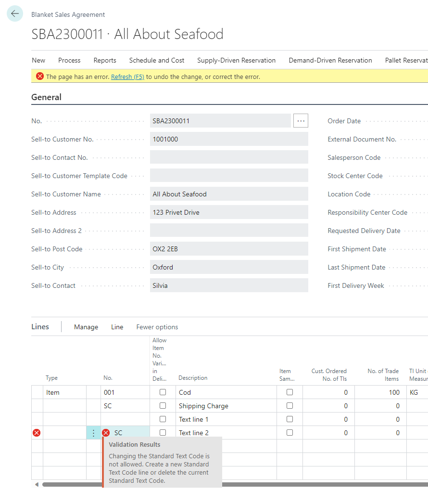Viewport: 428px width, 504px height.
Task: Click the horizontal scrollbar left arrow
Action: coord(37,484)
